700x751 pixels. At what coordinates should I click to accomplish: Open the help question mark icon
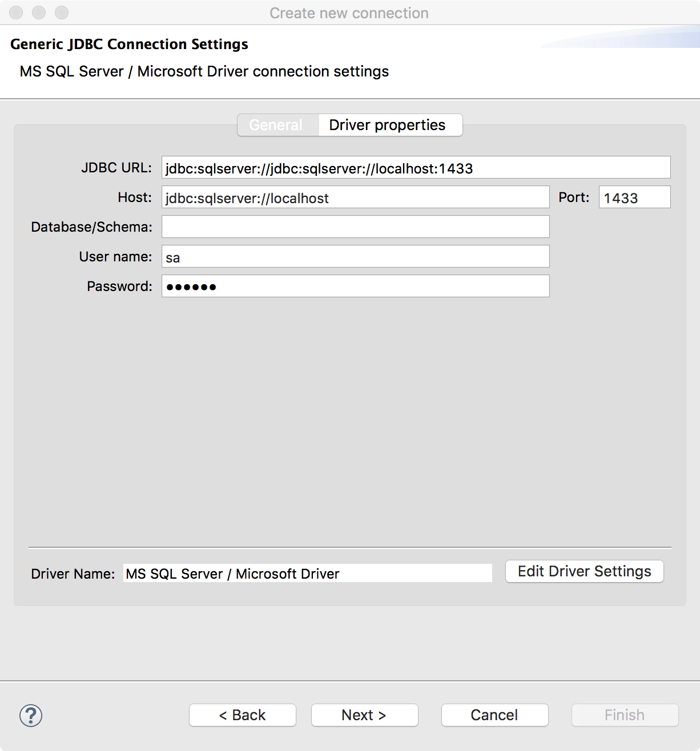[31, 715]
